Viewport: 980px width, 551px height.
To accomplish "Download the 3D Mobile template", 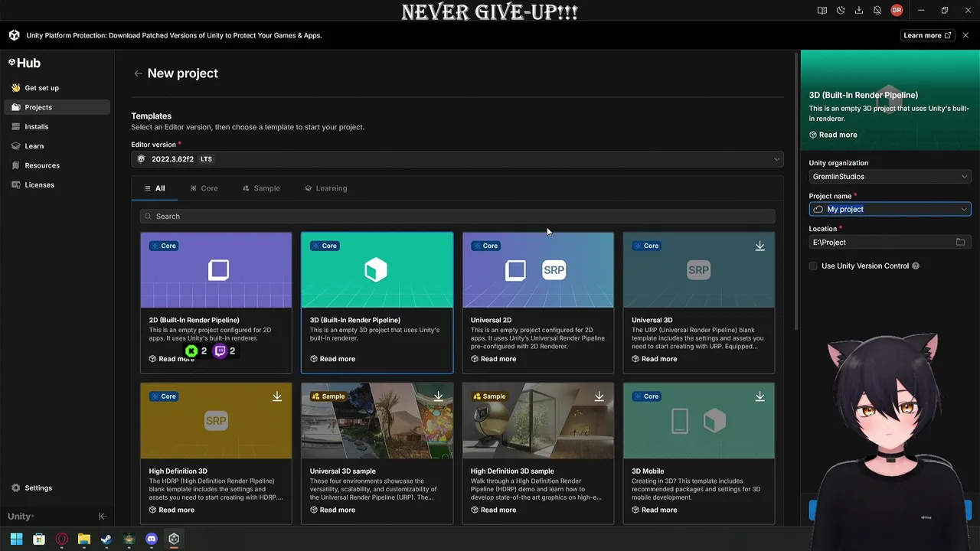I will tap(759, 396).
